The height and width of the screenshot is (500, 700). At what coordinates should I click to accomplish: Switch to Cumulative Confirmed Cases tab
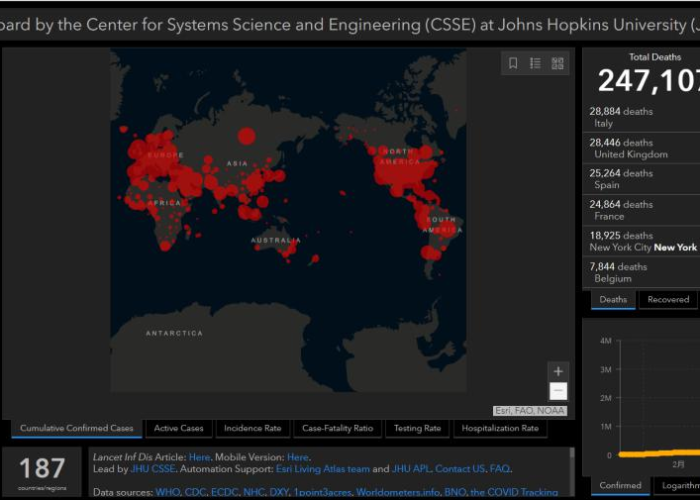point(76,428)
